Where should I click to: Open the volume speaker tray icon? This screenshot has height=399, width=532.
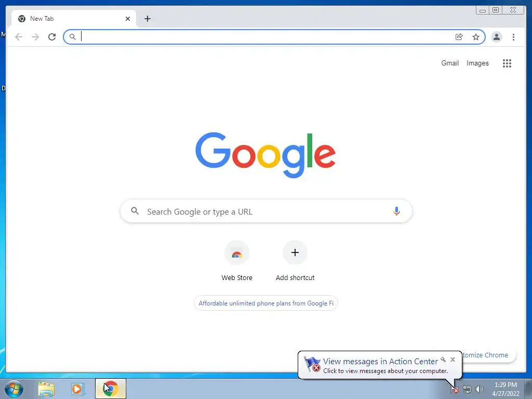pyautogui.click(x=479, y=389)
